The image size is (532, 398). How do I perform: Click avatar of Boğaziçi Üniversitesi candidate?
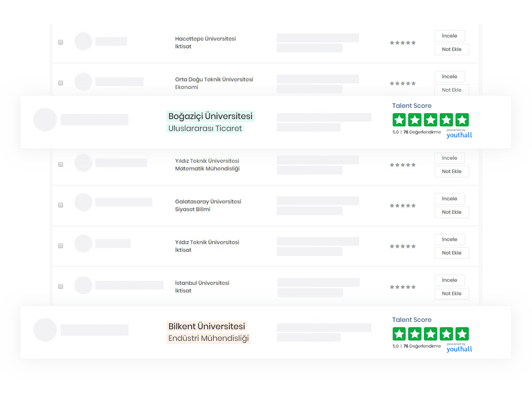point(45,120)
